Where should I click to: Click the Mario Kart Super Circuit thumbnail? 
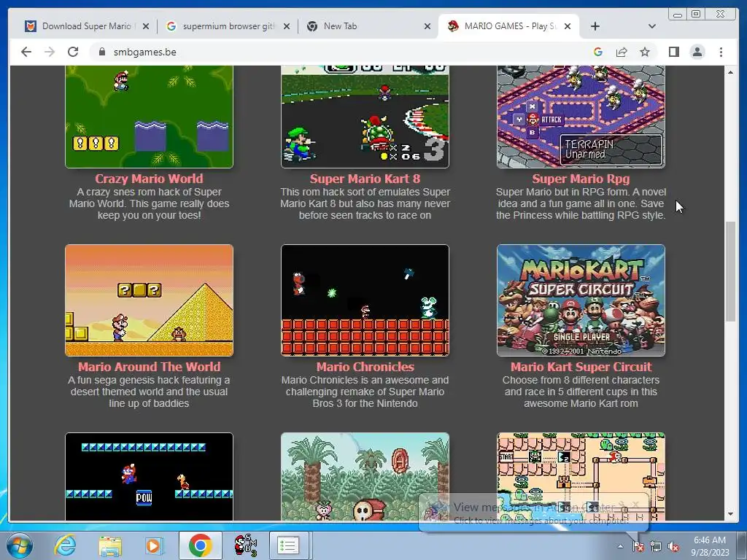point(581,300)
